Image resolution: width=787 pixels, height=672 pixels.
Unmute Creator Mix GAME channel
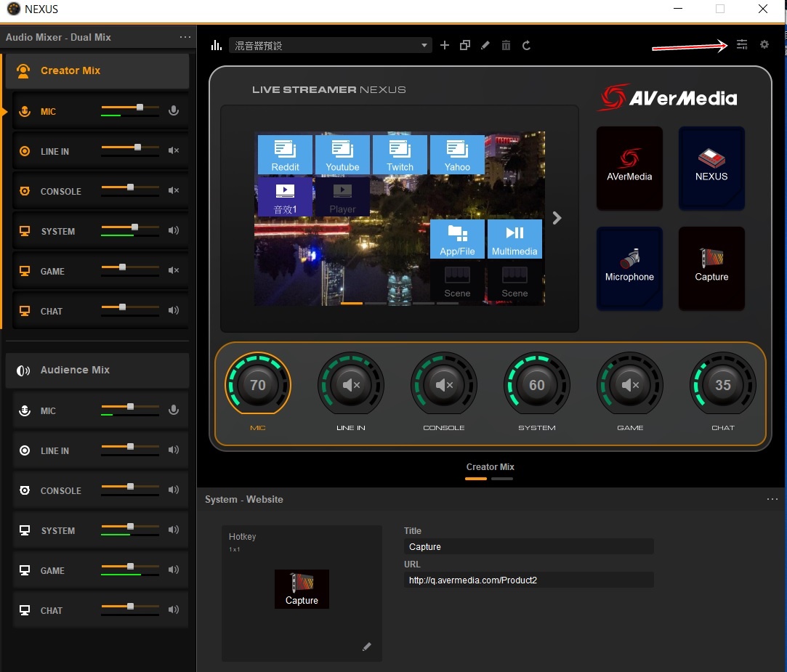(x=174, y=270)
